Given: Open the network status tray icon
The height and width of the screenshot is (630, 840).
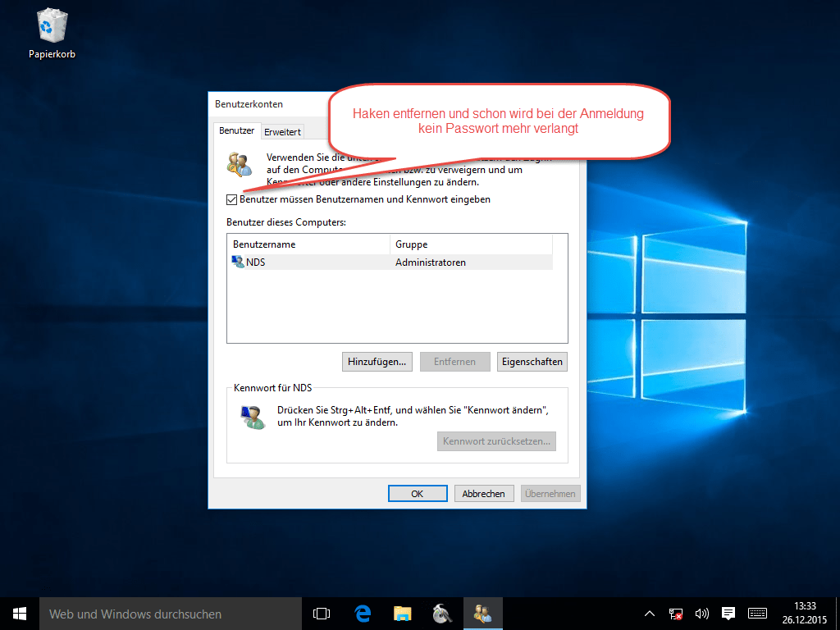Looking at the screenshot, I should 676,614.
